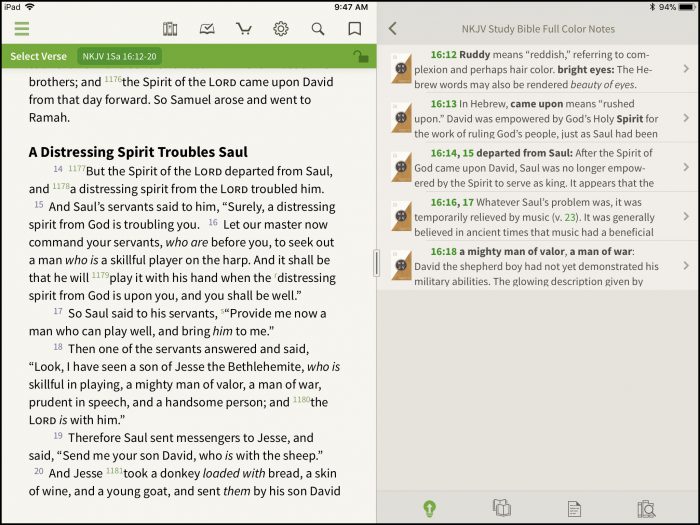700x525 pixels.
Task: Grab the split-pane divider handle
Action: [x=376, y=263]
